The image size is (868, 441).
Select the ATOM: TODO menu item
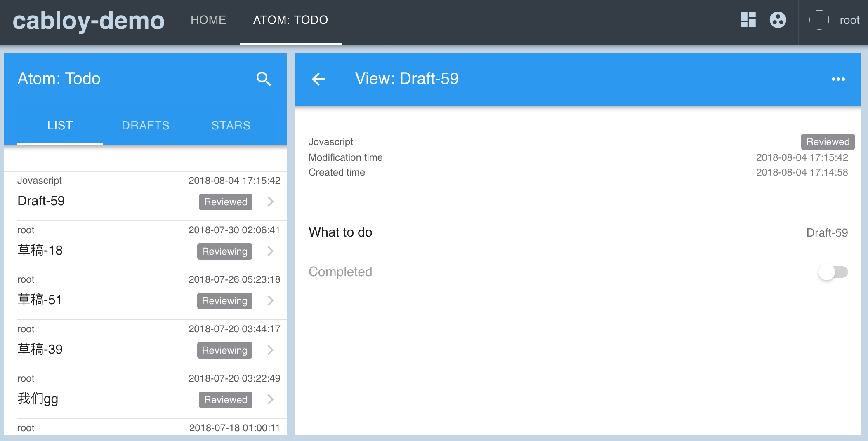(290, 20)
